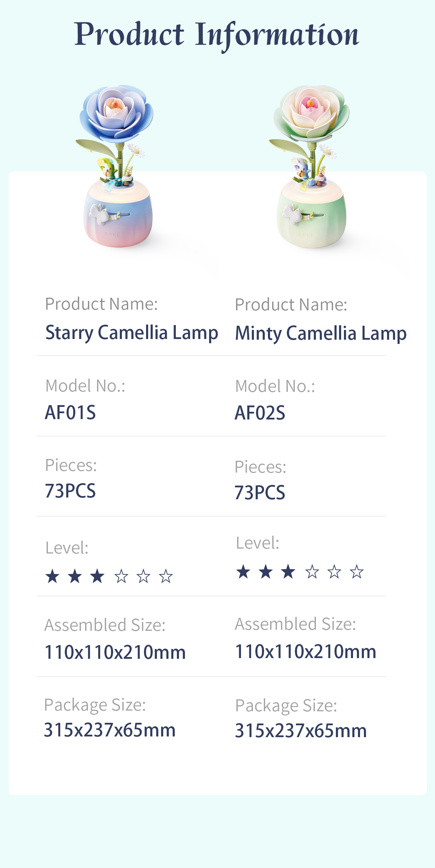The image size is (435, 868).
Task: Click the green Minty Camellia Lamp image
Action: [311, 168]
